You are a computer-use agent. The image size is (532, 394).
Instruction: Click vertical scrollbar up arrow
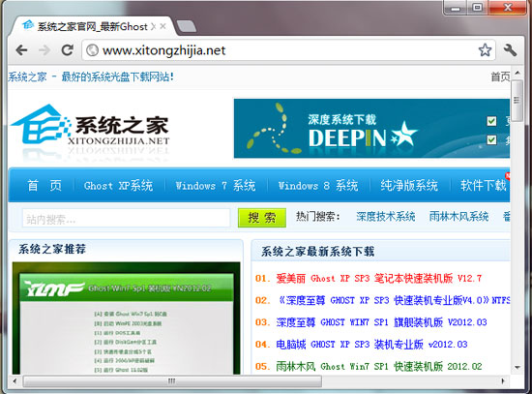(x=517, y=73)
